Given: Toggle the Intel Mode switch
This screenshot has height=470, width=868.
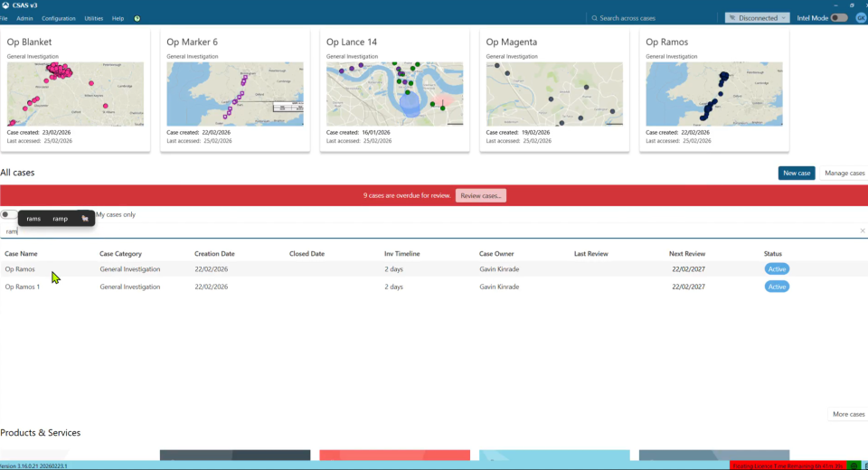Looking at the screenshot, I should pos(839,18).
